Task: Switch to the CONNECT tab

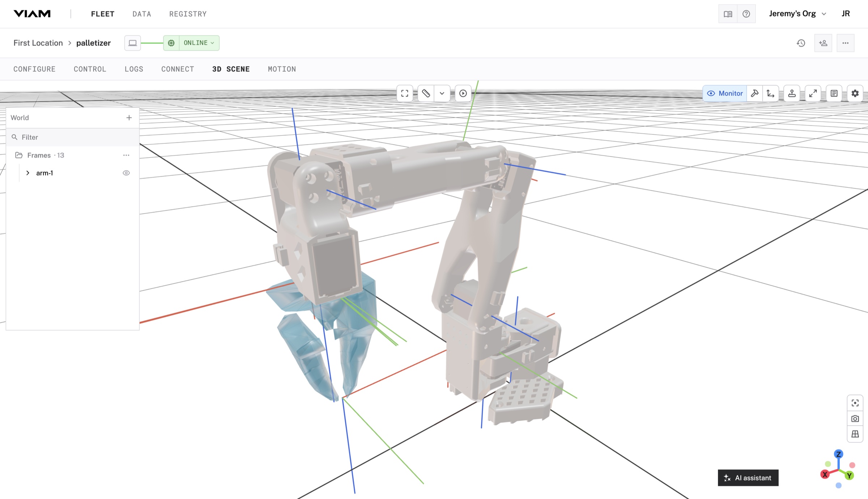Action: coord(178,69)
